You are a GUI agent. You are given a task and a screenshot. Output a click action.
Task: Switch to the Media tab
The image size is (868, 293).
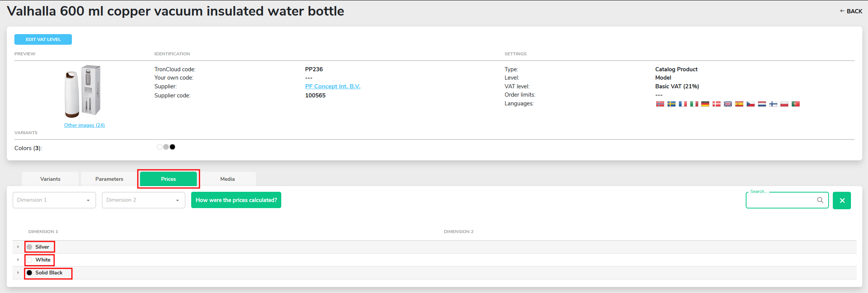pyautogui.click(x=228, y=179)
